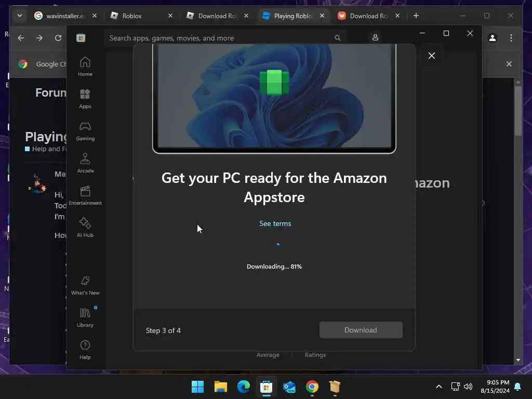The image size is (532, 399).
Task: Open Chrome profile avatar
Action: tap(493, 38)
